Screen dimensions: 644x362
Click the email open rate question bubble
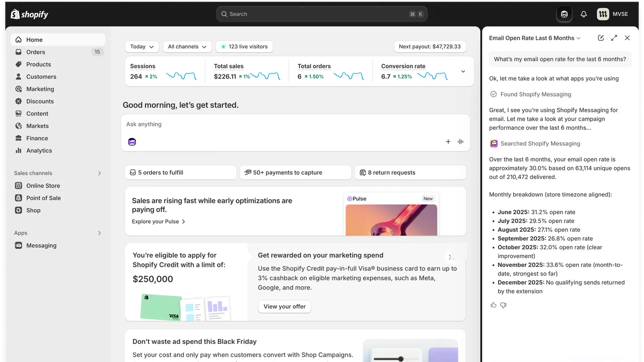click(560, 59)
